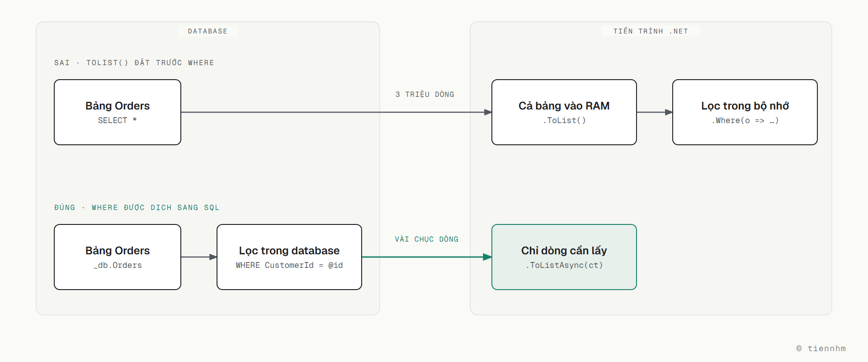This screenshot has height=362, width=868.
Task: Select the "TIẾN TRÌNH .NET" group label
Action: pyautogui.click(x=651, y=31)
